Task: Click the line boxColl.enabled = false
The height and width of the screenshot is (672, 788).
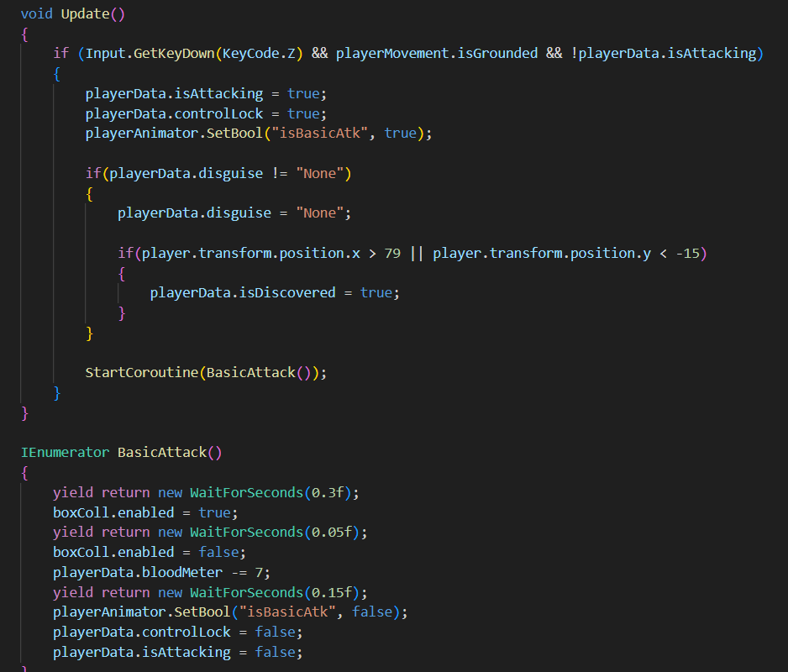Action: click(149, 552)
